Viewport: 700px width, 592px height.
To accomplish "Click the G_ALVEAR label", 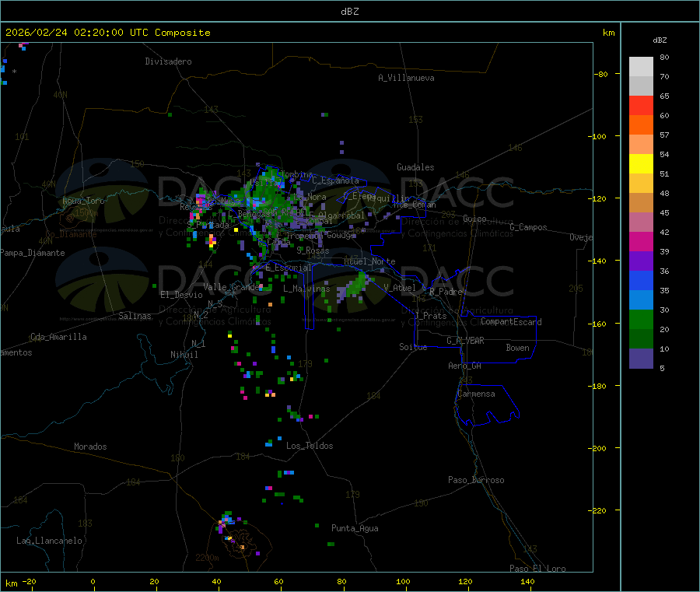I will 465,341.
